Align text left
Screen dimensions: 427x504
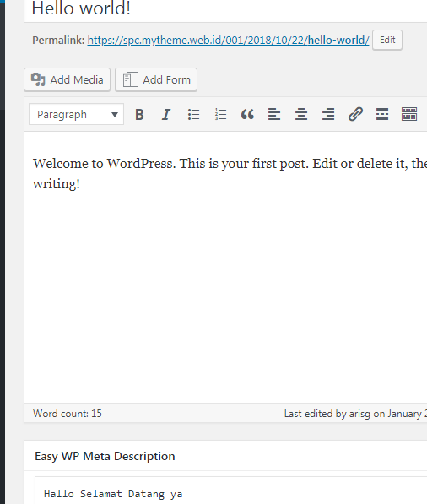274,114
